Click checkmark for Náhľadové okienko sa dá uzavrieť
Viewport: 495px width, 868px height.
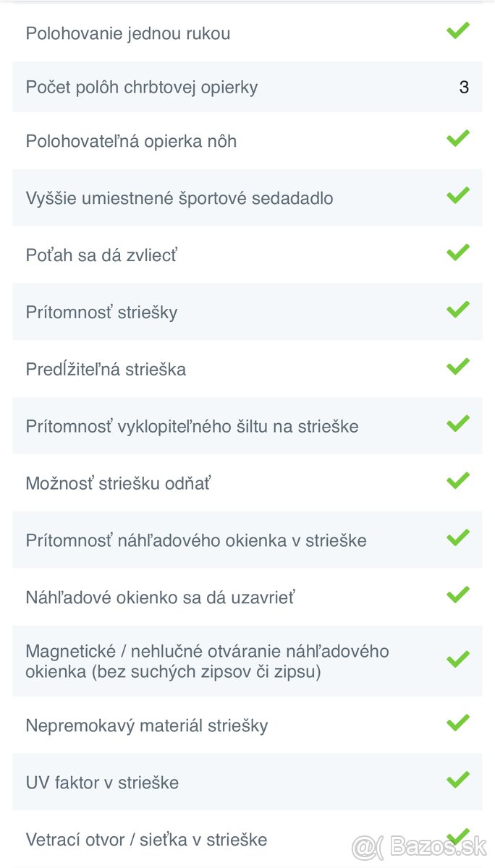pos(458,595)
